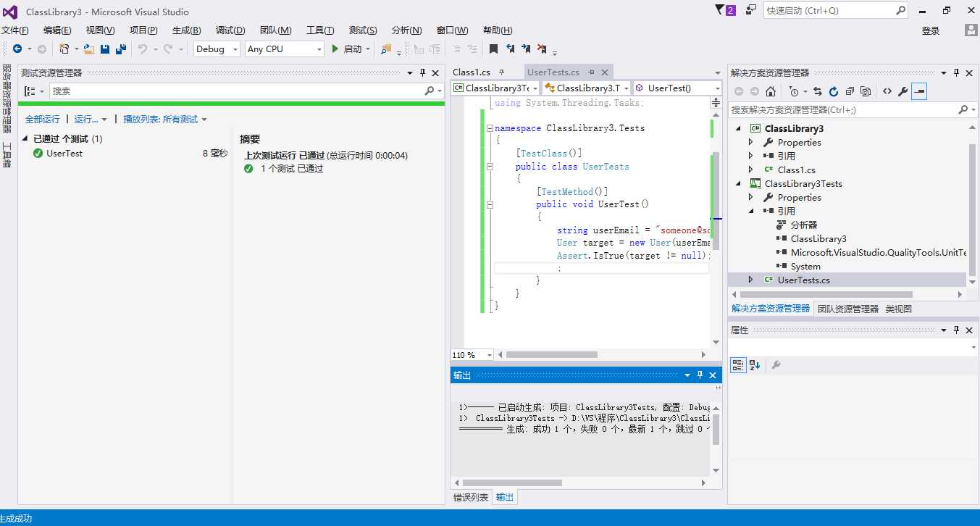Click Sync with Active Document arrows icon

tap(818, 91)
